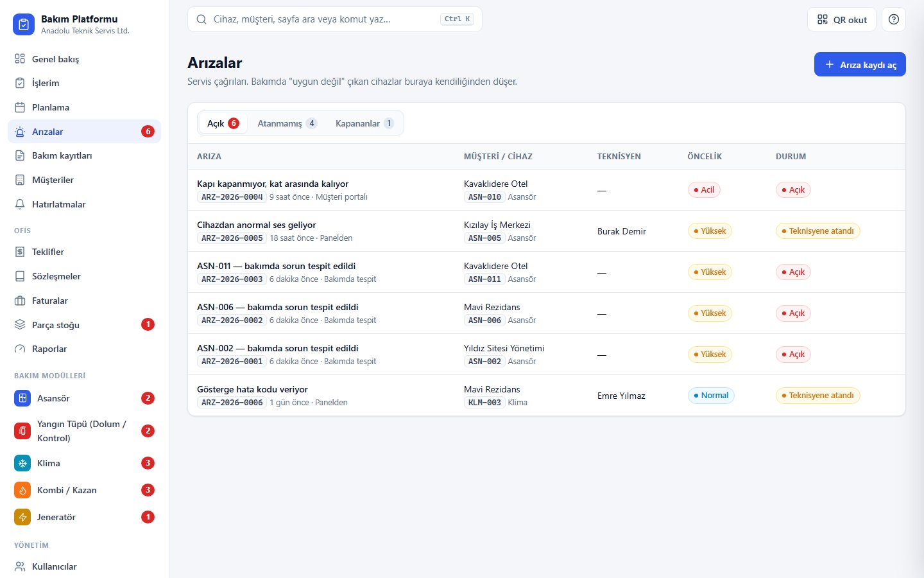Screen dimensions: 924x578
Task: Open Planlama calendar icon
Action: tap(20, 107)
